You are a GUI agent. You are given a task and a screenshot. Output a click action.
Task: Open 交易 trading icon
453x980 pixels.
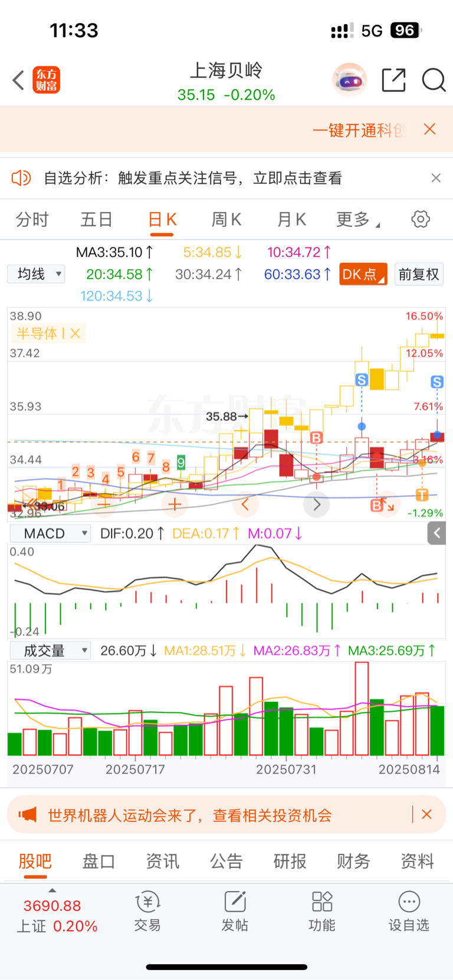tap(147, 911)
